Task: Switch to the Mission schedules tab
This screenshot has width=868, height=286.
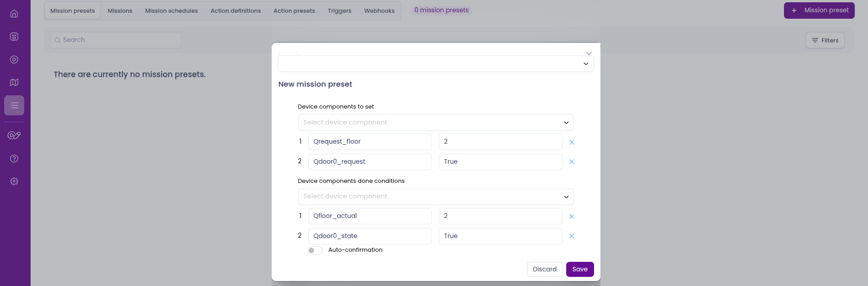Action: pyautogui.click(x=171, y=11)
